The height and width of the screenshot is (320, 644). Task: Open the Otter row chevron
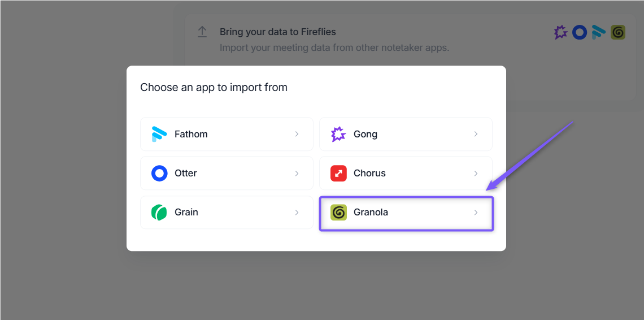tap(297, 173)
